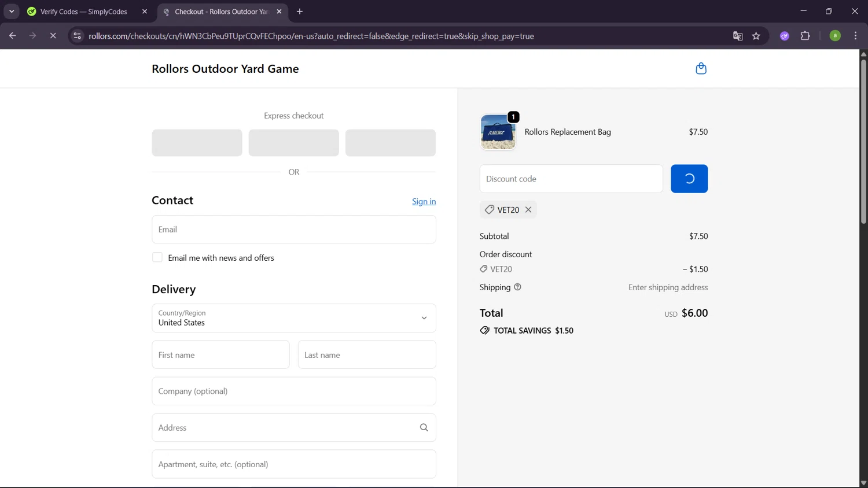Viewport: 868px width, 488px height.
Task: Focus the Apartment, suite, etc. field
Action: 294,464
